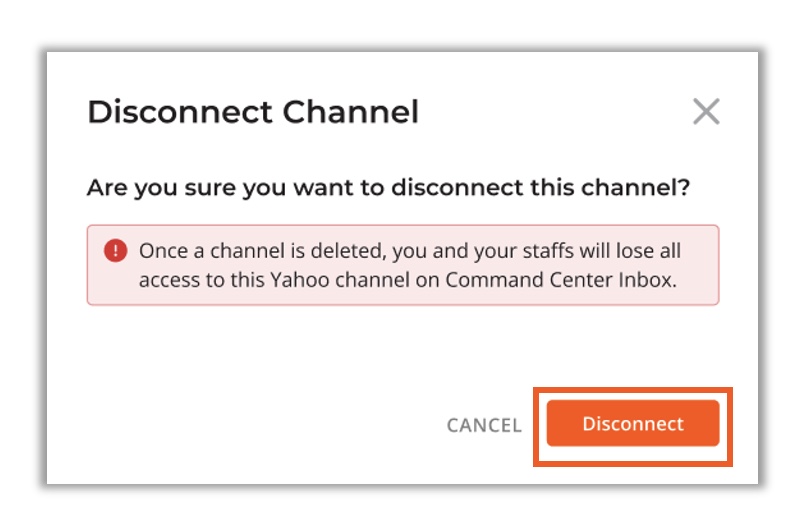Click the "Disconnect Channel" dialog title
The width and height of the screenshot is (812, 530).
(253, 112)
